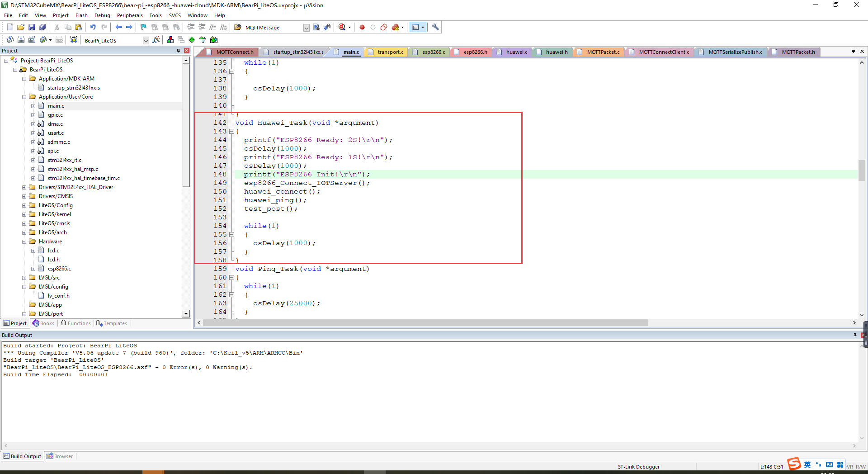Collapse the code fold at line 160
The height and width of the screenshot is (474, 868).
231,278
